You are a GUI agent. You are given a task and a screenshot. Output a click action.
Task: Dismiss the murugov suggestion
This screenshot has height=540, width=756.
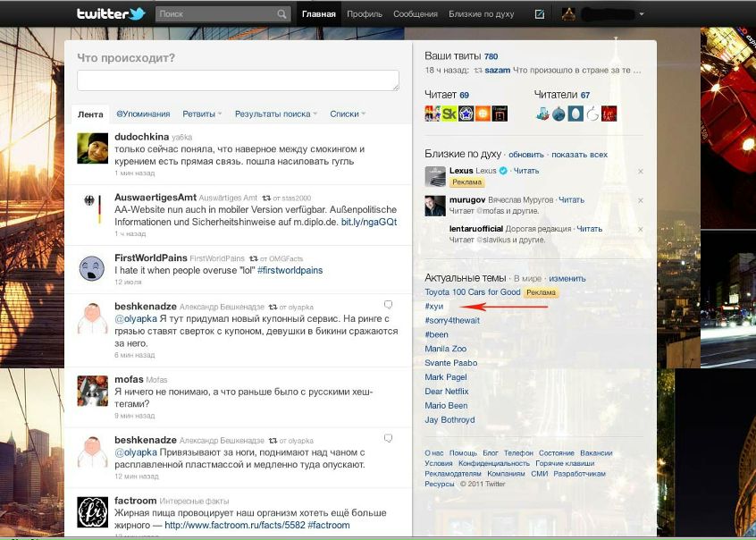641,200
